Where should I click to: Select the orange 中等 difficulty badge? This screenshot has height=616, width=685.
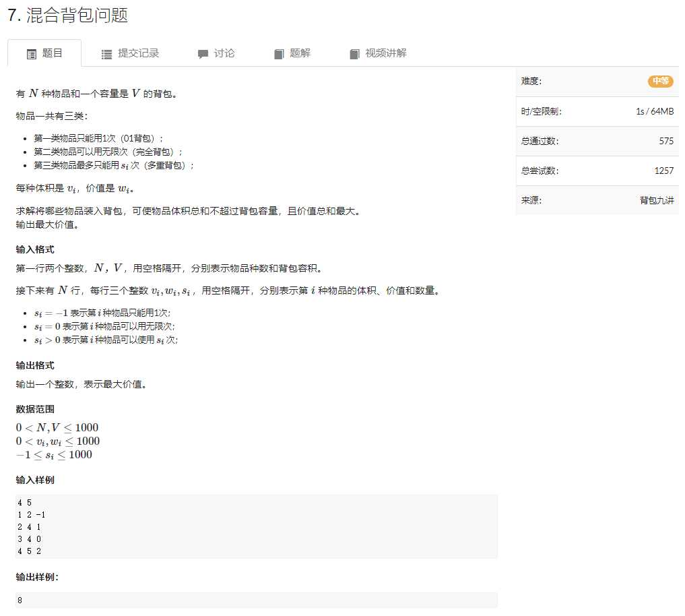point(660,81)
